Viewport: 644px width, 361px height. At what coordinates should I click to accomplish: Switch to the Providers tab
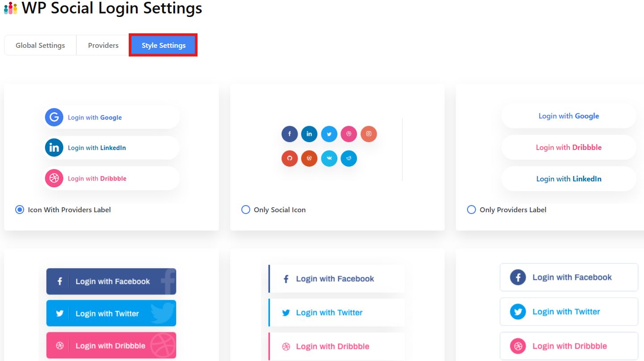103,46
